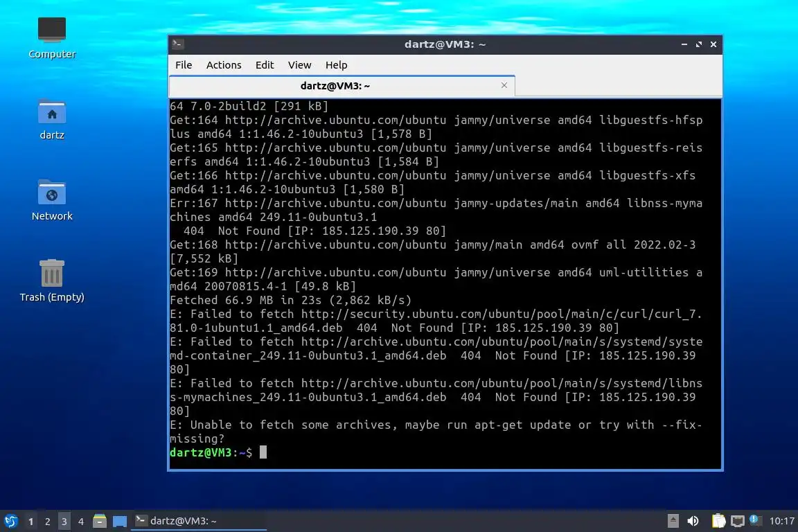Click the terminal icon in title bar
The height and width of the screenshot is (532, 798).
(x=177, y=44)
